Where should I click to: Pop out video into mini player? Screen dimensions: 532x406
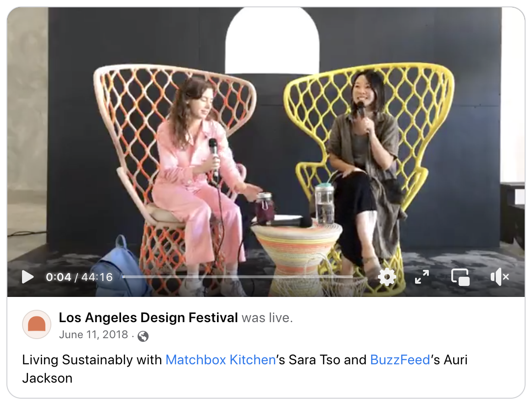tap(460, 277)
